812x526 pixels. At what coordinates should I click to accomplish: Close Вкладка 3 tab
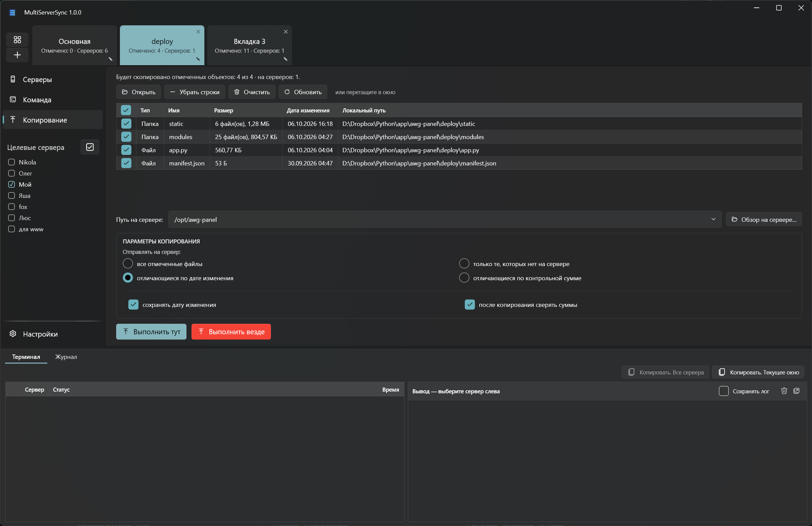pyautogui.click(x=286, y=32)
